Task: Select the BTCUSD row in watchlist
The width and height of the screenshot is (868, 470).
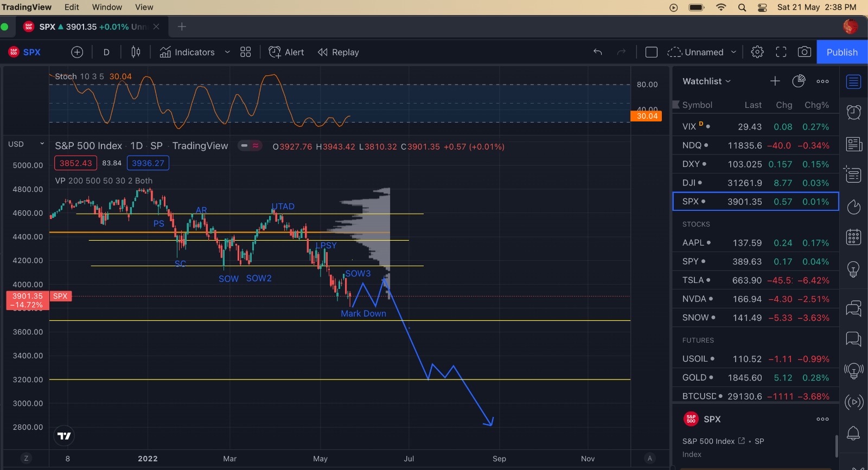Action: click(756, 396)
